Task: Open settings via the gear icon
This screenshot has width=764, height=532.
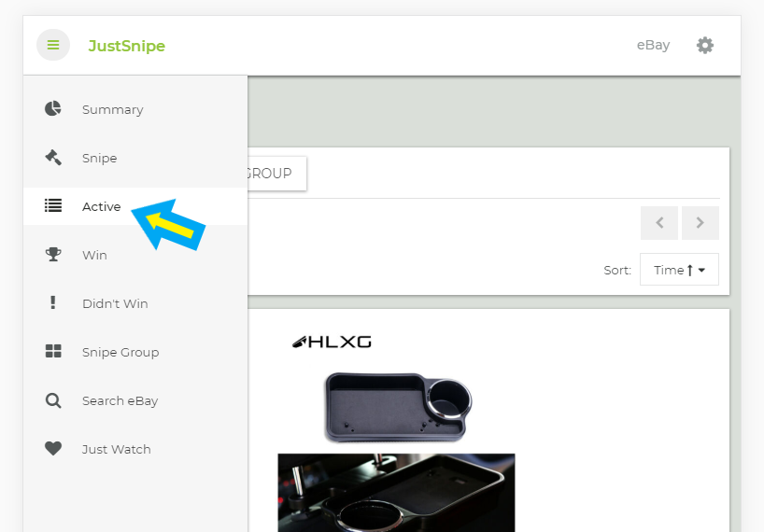Action: click(x=705, y=45)
